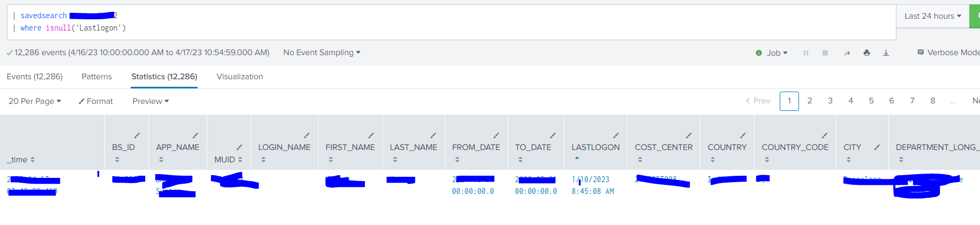Screen dimensions: 980x225
Task: Toggle sort on the LASTLOGON column header
Action: [x=577, y=159]
